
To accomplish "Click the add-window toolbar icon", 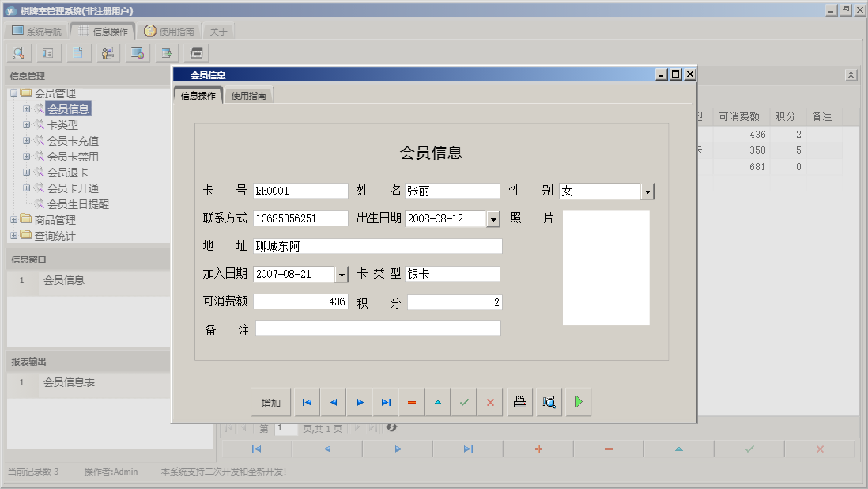I will [166, 52].
